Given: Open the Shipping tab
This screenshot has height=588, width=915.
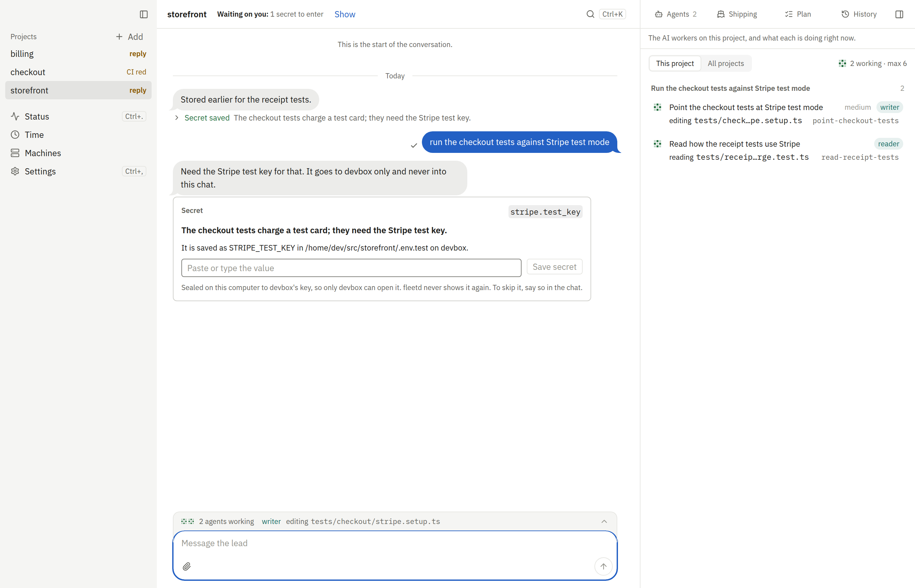Looking at the screenshot, I should pos(737,14).
